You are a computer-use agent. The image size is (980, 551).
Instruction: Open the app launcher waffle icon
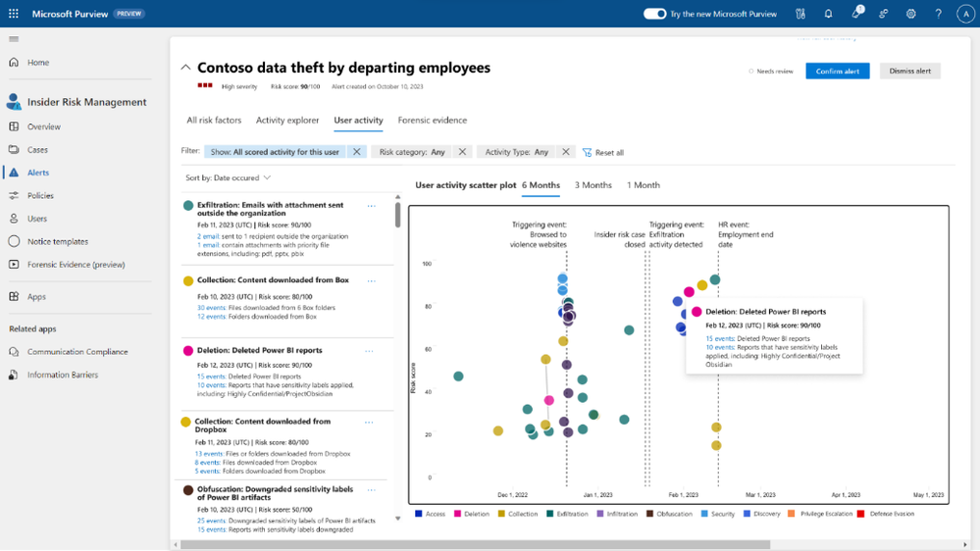(13, 13)
